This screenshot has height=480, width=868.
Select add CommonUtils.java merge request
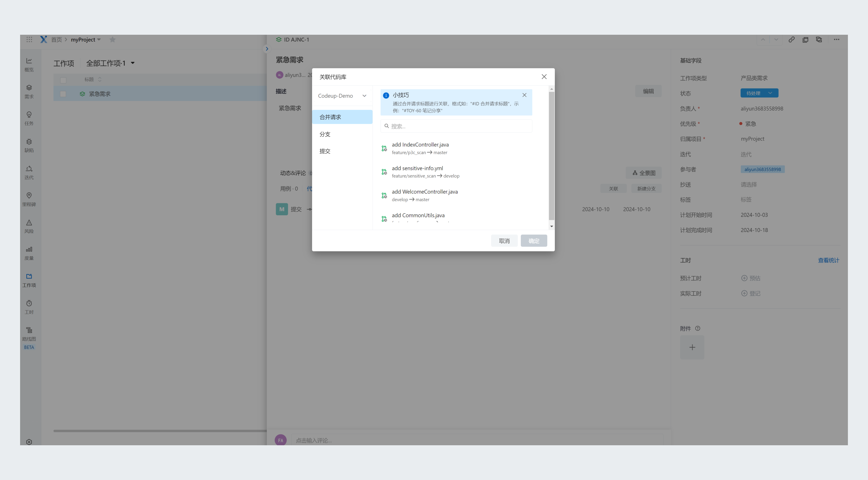coord(456,218)
